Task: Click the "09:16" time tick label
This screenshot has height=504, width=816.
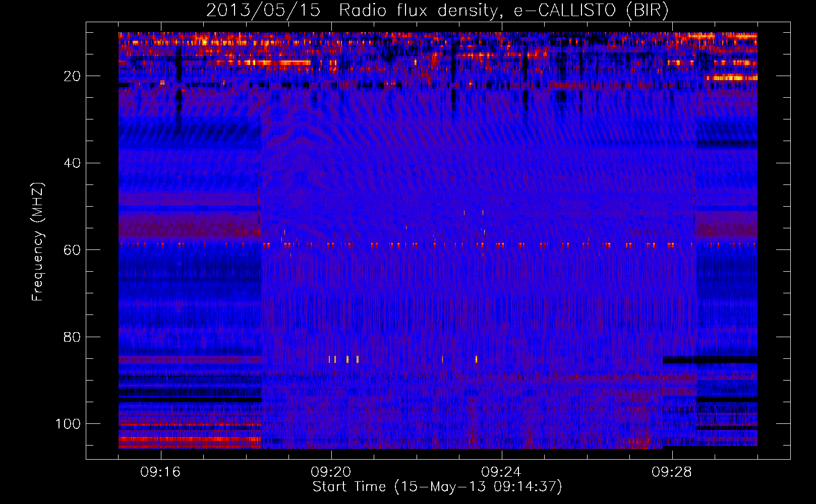Action: pyautogui.click(x=160, y=472)
